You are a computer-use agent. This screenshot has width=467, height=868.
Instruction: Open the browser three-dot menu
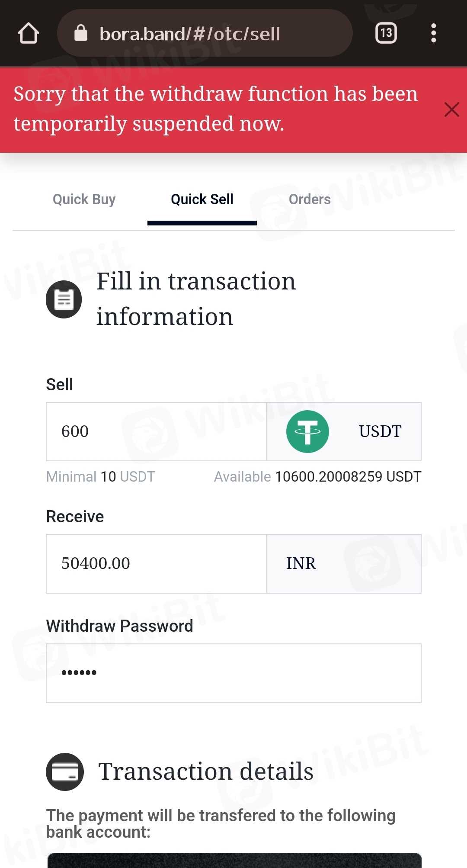click(x=433, y=33)
